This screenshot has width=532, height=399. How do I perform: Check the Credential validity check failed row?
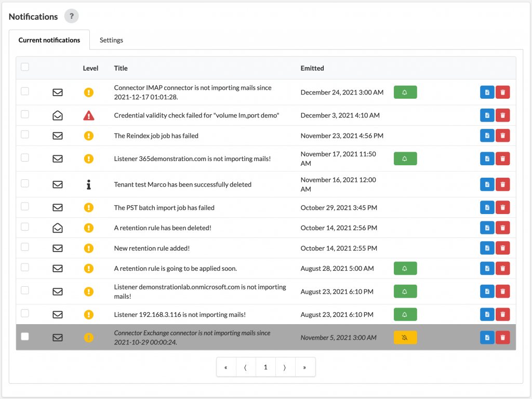[25, 114]
